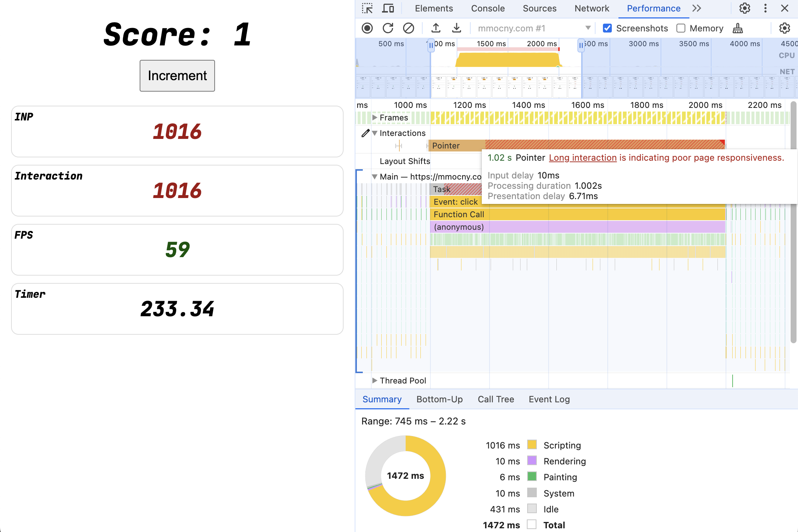Screen dimensions: 798x532
Task: Click the reload performance icon
Action: point(387,28)
